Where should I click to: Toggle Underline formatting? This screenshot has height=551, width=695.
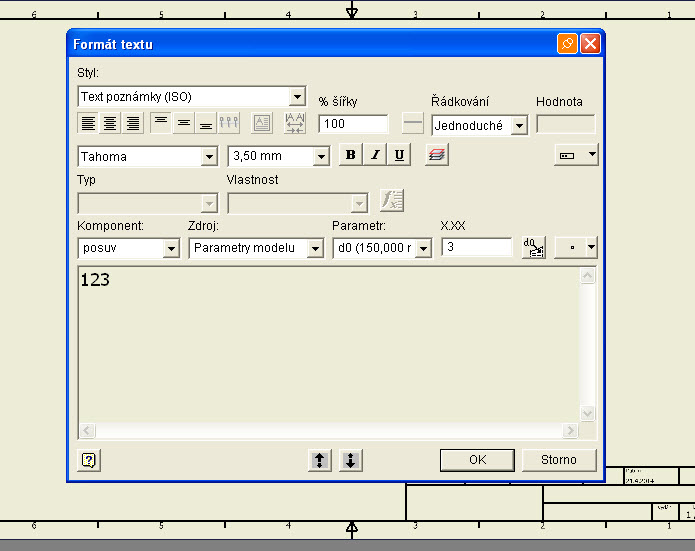click(399, 155)
